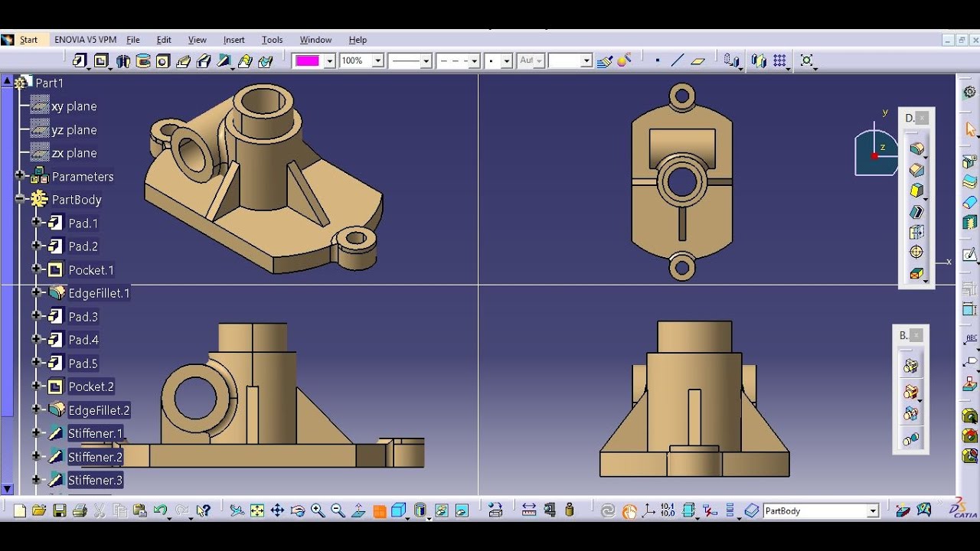Click the New document icon
980x551 pixels.
coord(19,510)
